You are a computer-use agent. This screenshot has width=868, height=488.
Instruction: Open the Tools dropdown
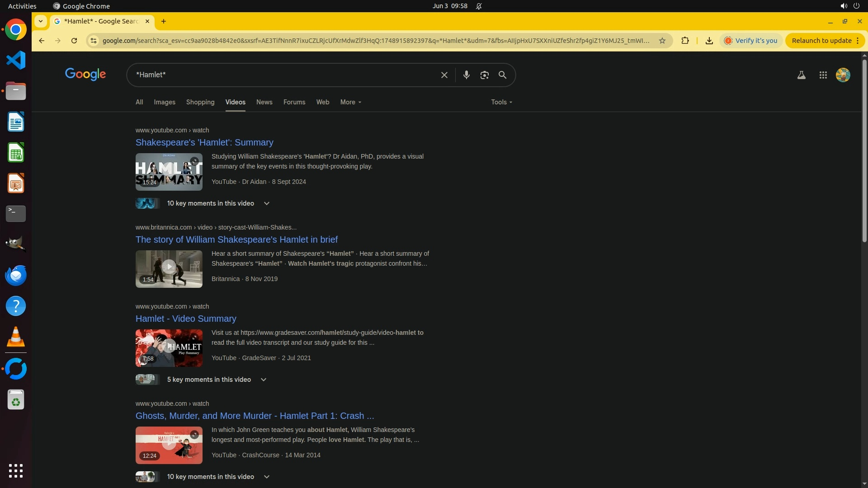501,102
